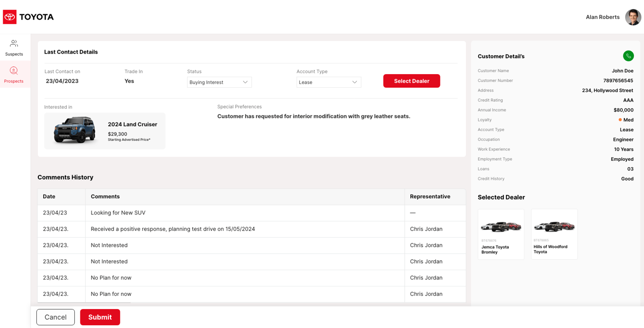
Task: Select the Jemca Toyota Bromley dealer card
Action: pyautogui.click(x=501, y=234)
